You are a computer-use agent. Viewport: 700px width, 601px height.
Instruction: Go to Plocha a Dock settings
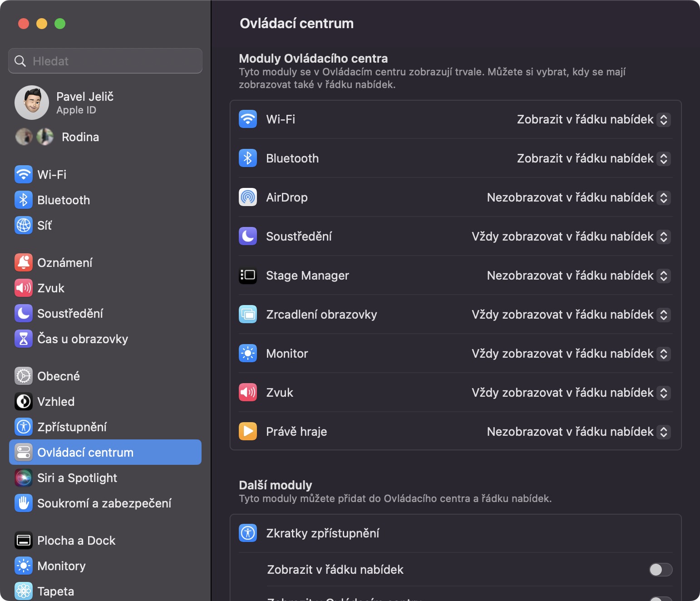point(76,540)
